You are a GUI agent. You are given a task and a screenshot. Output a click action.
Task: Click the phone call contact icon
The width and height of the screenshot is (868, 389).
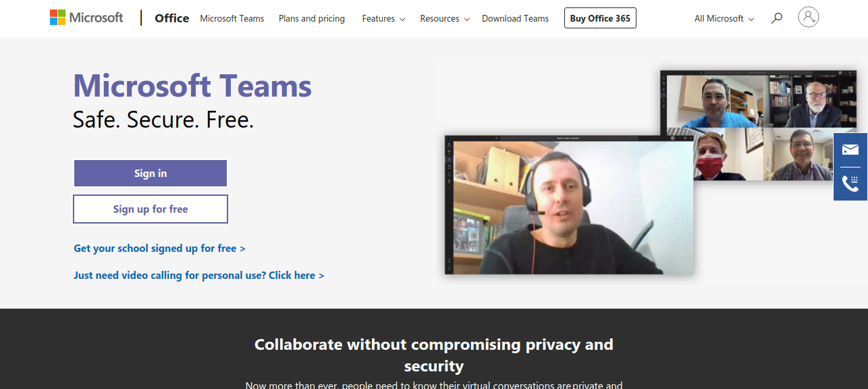pos(850,183)
